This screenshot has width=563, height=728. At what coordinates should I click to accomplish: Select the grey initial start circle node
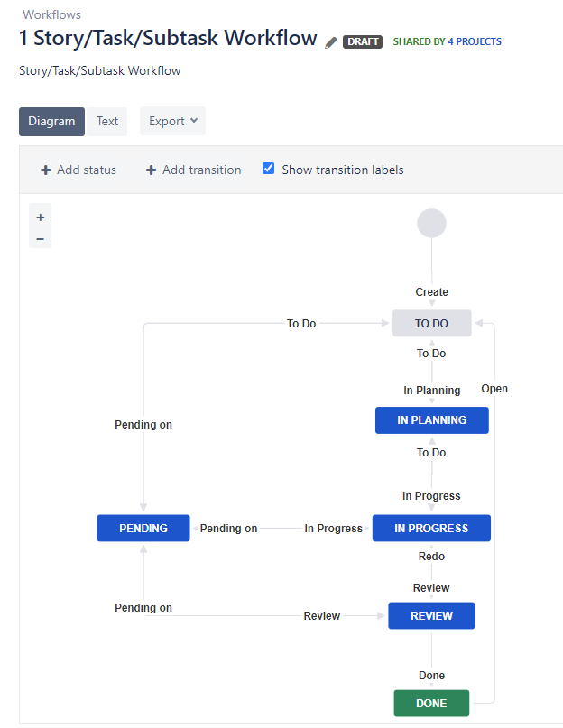432,223
